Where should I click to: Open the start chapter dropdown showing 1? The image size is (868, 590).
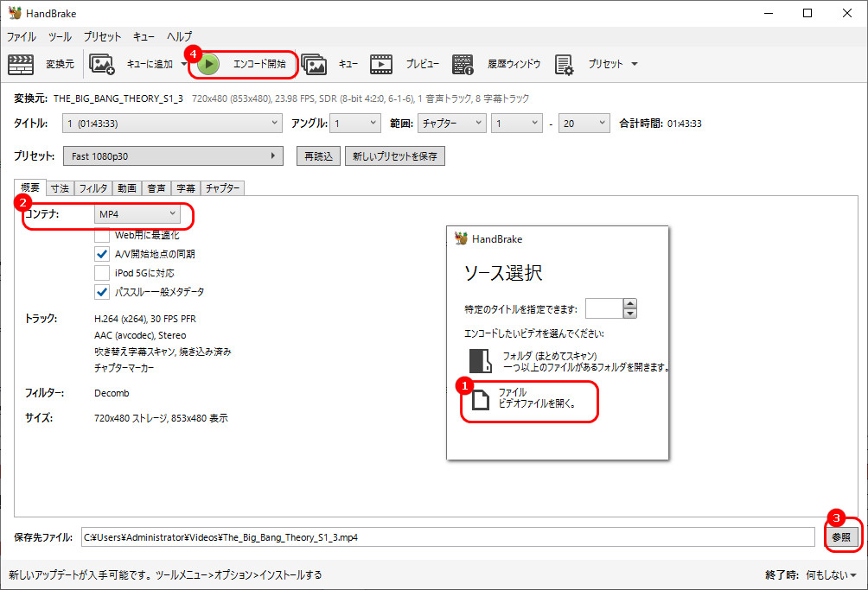(x=516, y=124)
